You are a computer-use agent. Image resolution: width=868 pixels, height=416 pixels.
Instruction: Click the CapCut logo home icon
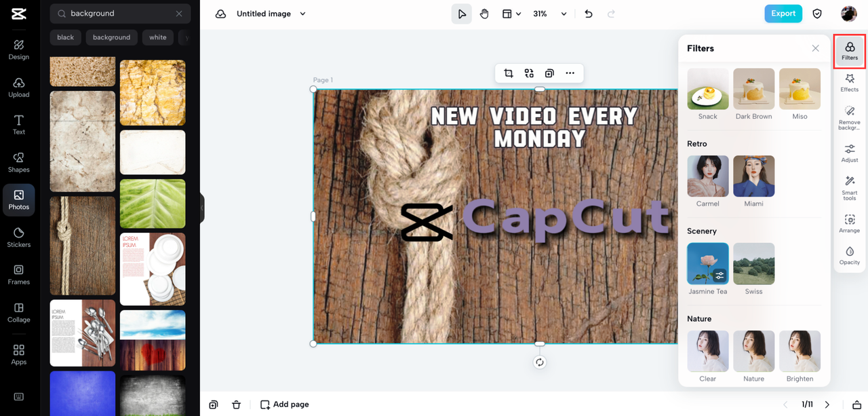(19, 14)
